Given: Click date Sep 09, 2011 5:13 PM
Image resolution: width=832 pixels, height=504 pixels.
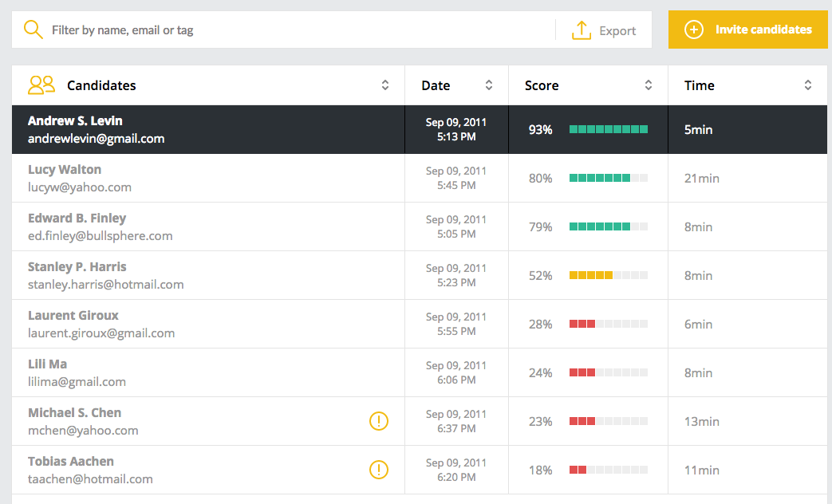Looking at the screenshot, I should click(x=456, y=129).
